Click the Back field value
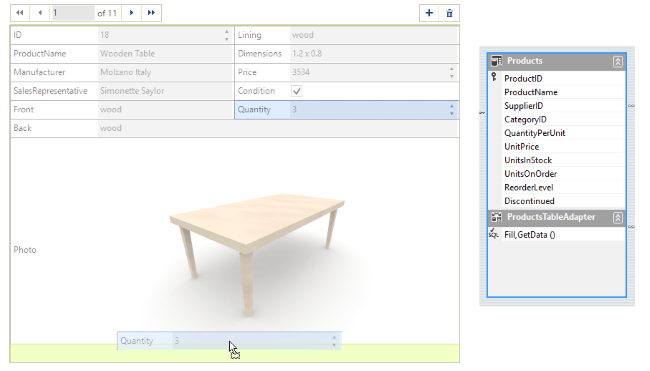 coord(278,128)
